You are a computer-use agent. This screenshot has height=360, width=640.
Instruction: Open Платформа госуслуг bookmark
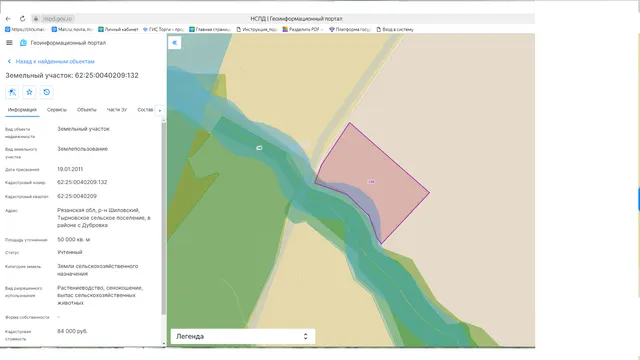point(350,29)
